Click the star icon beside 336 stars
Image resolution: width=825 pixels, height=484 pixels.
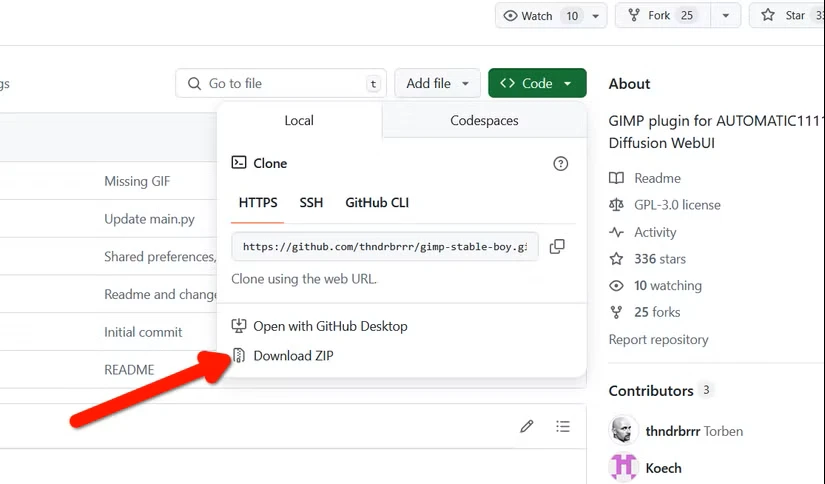tap(616, 259)
